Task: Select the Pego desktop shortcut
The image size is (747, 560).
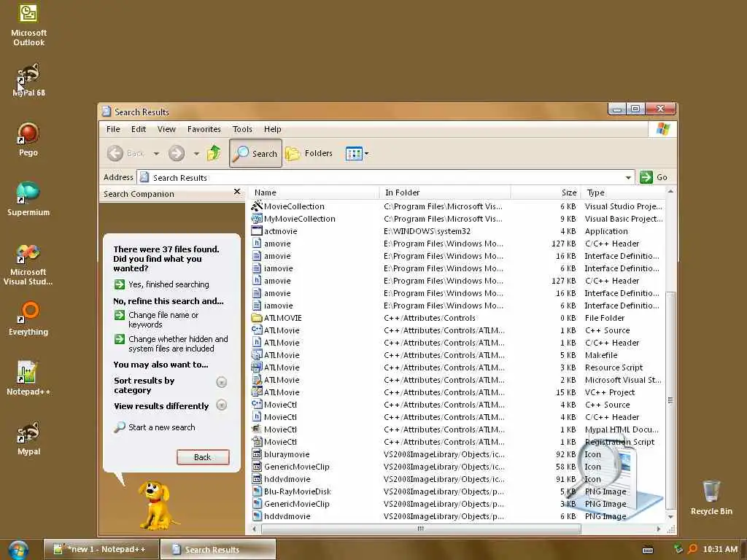Action: [28, 139]
